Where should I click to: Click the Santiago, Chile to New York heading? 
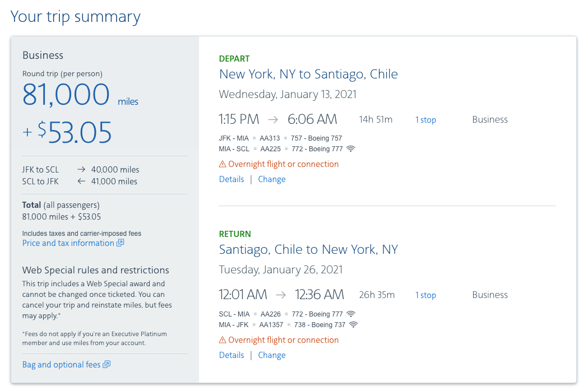(308, 249)
